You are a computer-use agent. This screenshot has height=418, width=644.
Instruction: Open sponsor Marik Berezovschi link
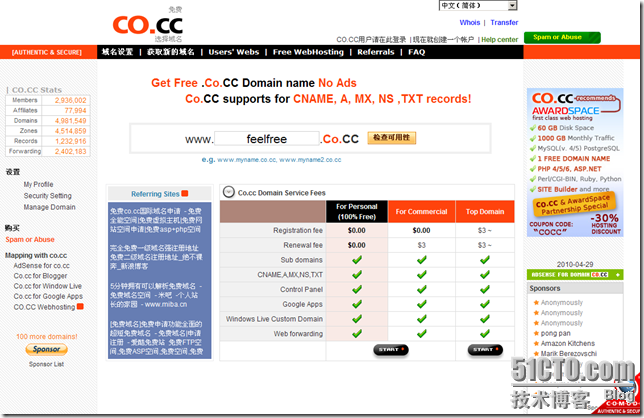click(x=568, y=354)
